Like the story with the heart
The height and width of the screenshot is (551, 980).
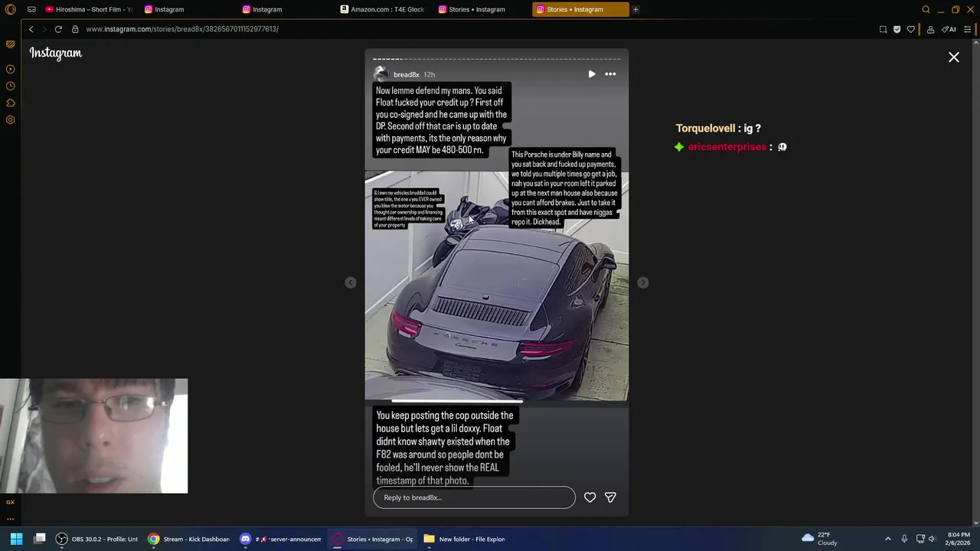[x=590, y=497]
